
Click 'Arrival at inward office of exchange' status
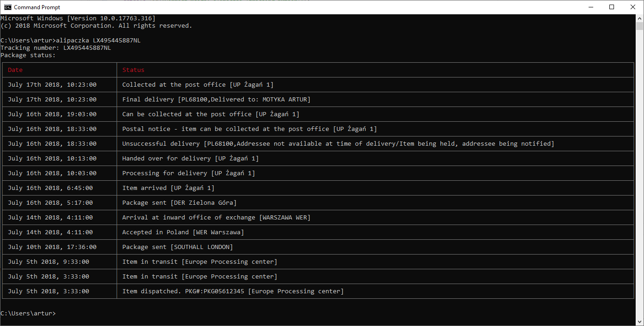point(217,218)
